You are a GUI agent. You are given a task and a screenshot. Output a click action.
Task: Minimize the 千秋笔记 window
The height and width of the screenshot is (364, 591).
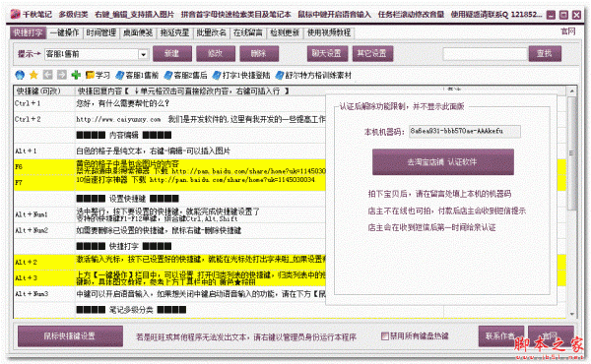[551, 15]
